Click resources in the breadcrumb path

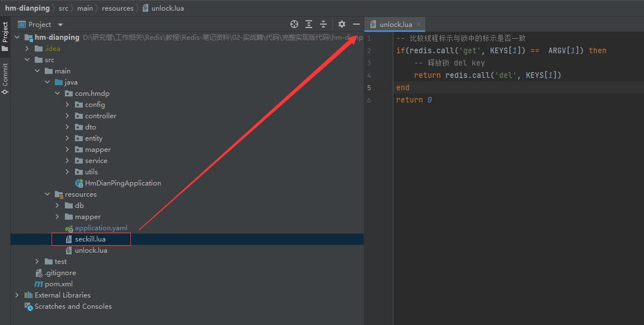[x=117, y=8]
